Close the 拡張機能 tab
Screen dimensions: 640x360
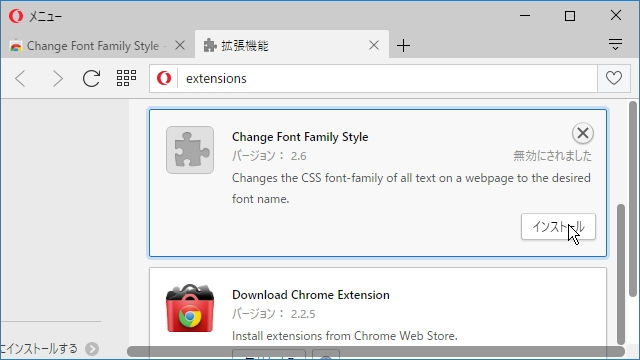373,45
